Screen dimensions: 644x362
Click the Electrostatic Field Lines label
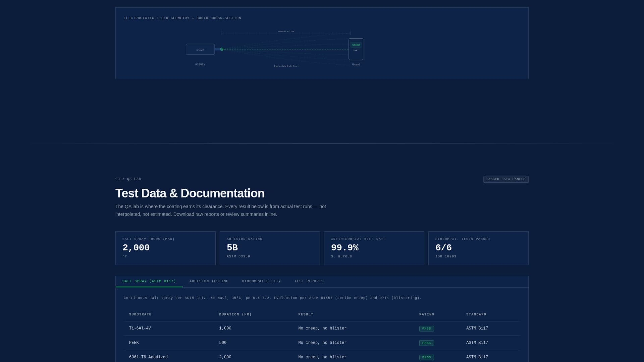tap(286, 66)
